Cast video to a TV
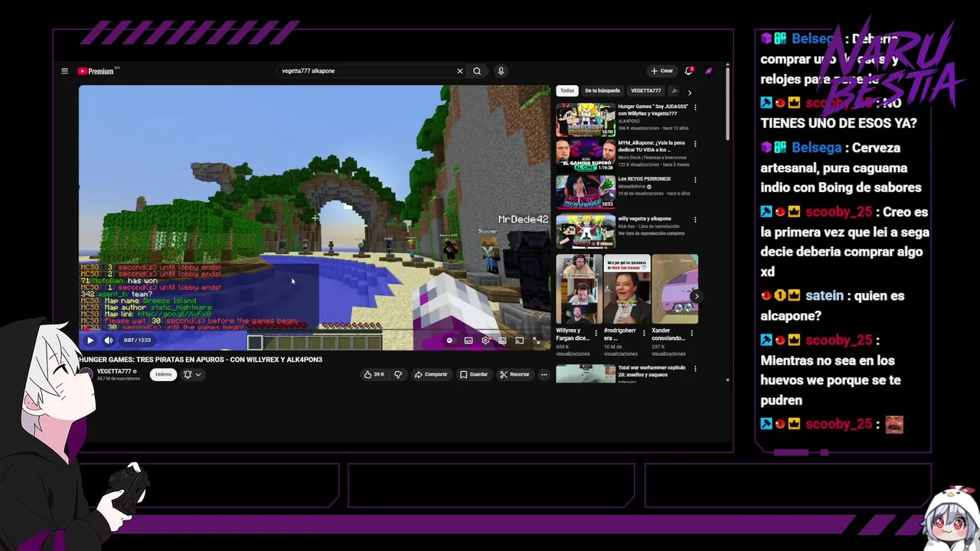This screenshot has height=551, width=980. pos(519,341)
